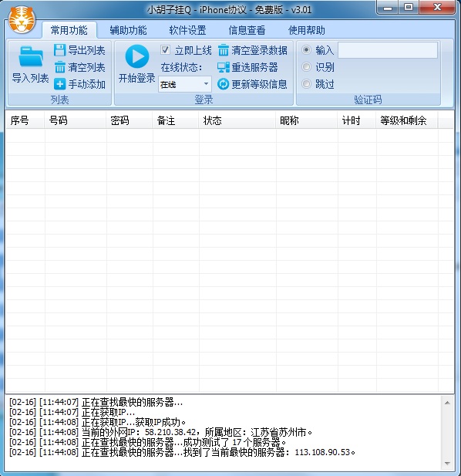Click the 导入列表 folder icon
Viewport: 461px width, 476px height.
31,56
